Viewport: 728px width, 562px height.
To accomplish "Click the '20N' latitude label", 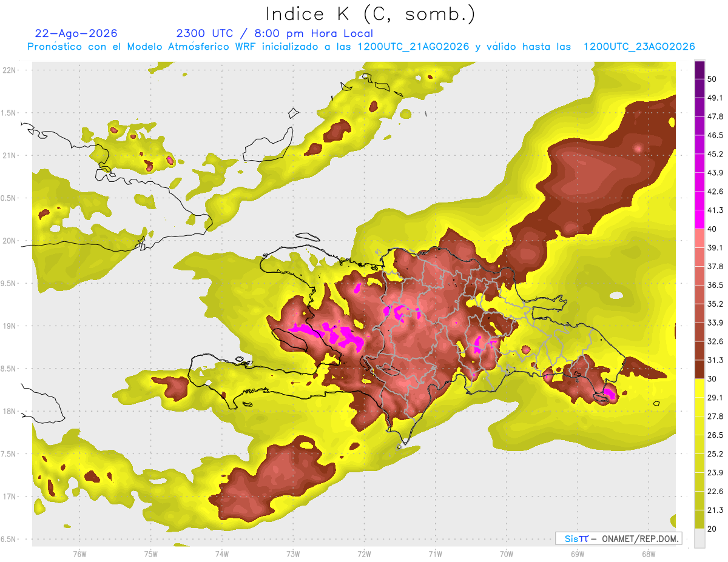I will 9,241.
